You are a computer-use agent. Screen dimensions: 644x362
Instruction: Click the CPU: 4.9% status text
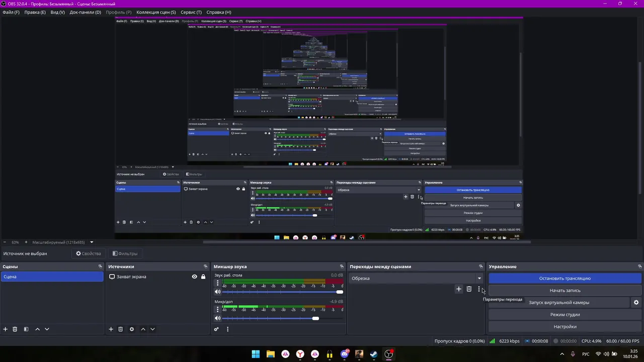pos(591,341)
